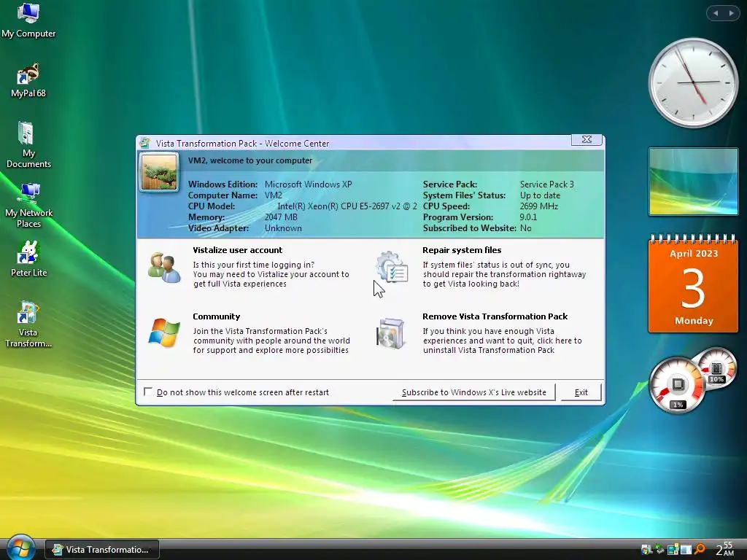This screenshot has width=747, height=560.
Task: Click the CPU meter gauge showing 1%
Action: click(678, 385)
